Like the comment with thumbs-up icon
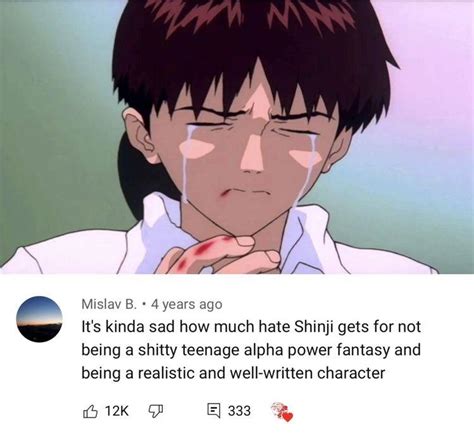 tap(90, 411)
